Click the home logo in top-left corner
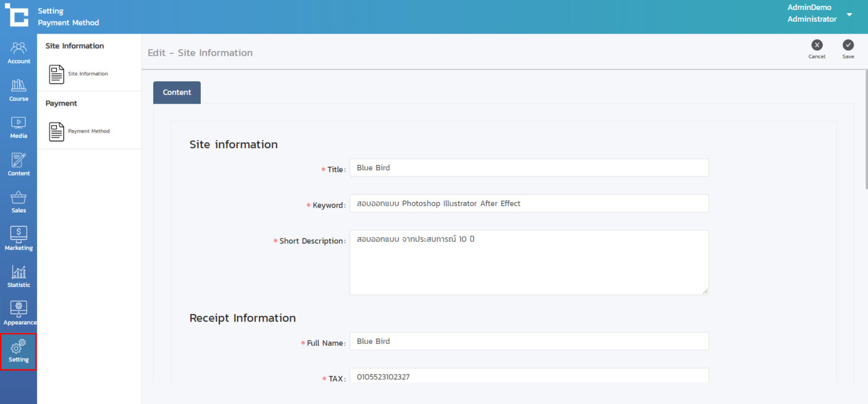Viewport: 868px width, 404px height. (x=17, y=15)
